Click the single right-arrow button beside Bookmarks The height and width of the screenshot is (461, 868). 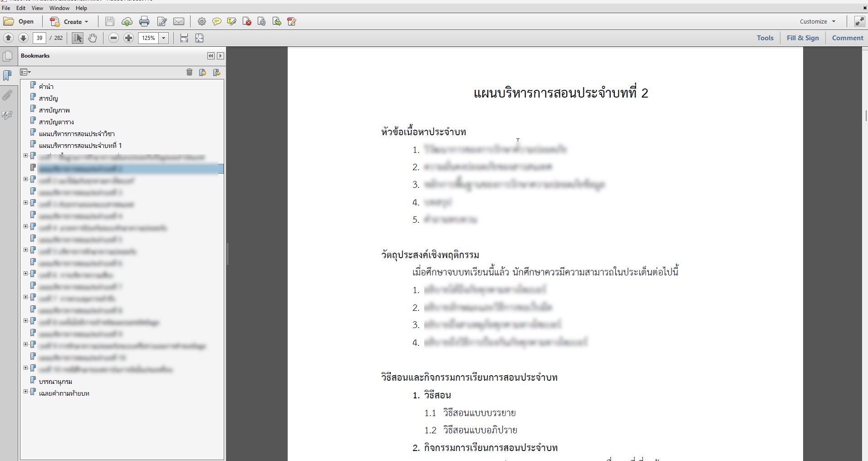click(221, 56)
